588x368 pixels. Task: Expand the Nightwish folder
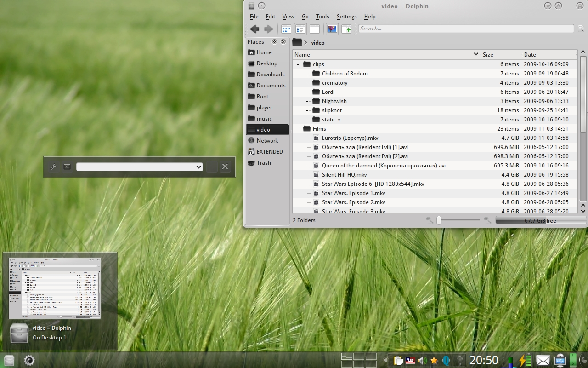(x=307, y=101)
